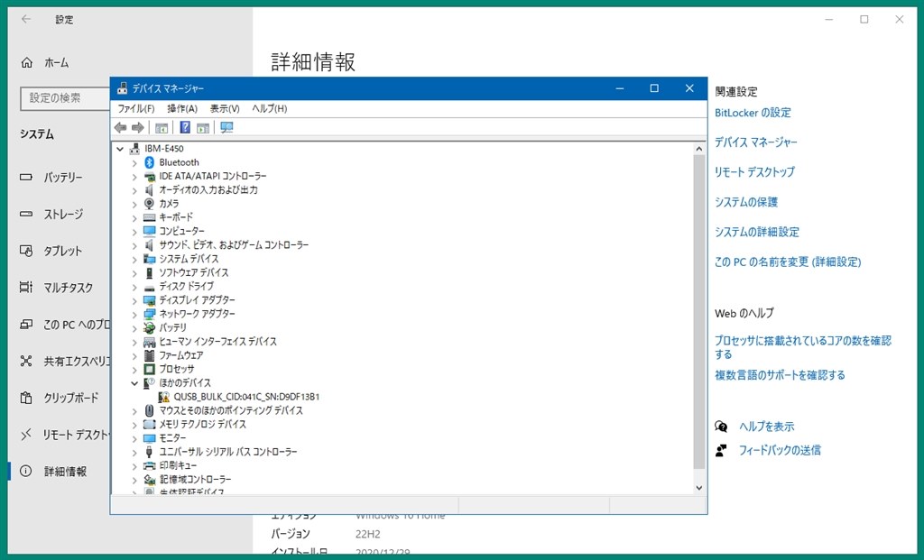Viewport: 924px width, 560px height.
Task: Expand the IDE ATA/ATAPI コントローラー node
Action: 134,177
